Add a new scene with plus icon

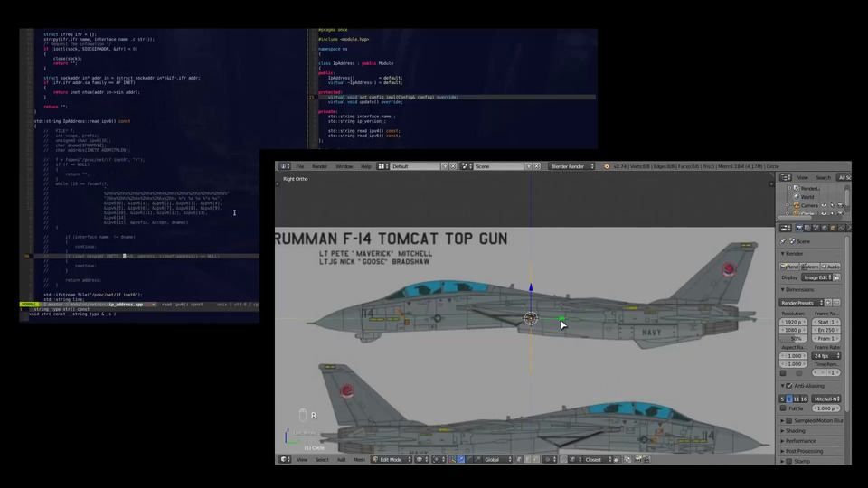528,166
